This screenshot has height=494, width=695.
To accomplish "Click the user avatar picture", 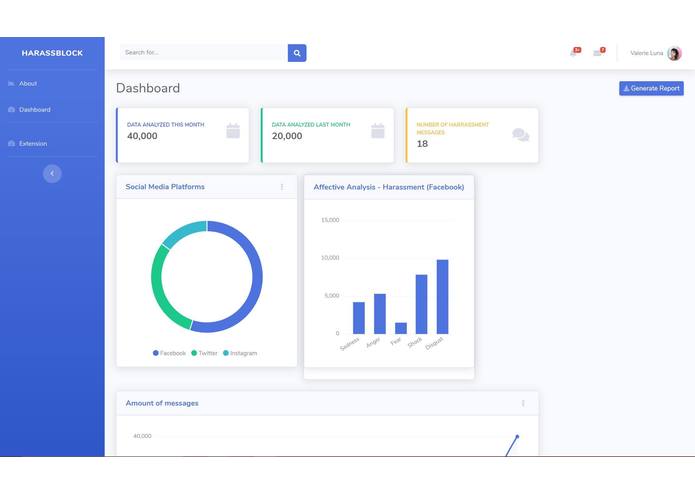I will 674,53.
